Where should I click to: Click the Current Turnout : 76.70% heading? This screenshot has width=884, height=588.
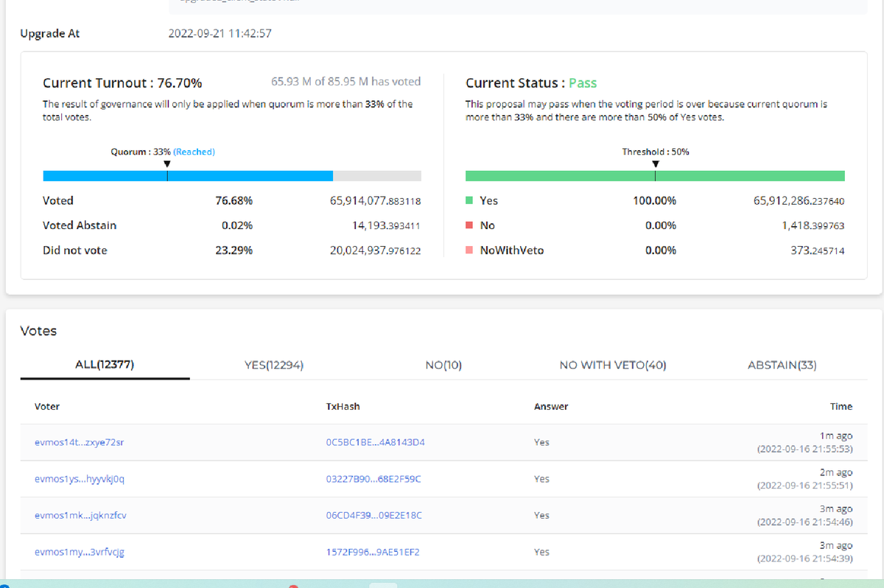122,83
